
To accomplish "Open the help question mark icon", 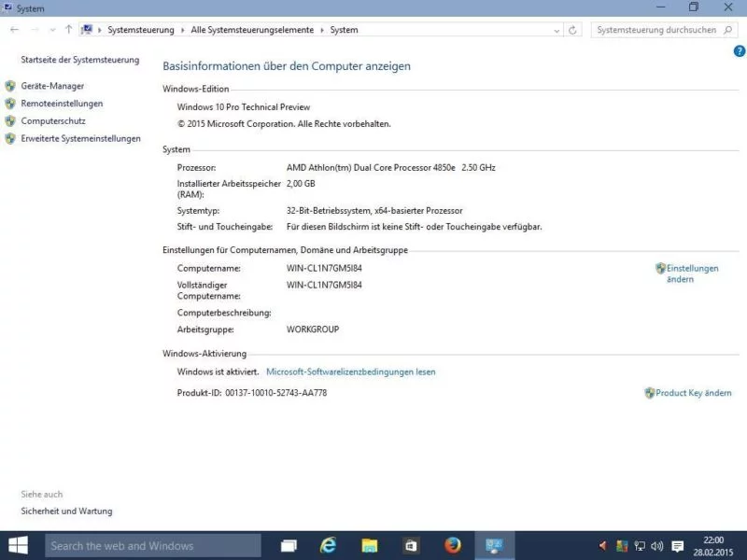I will pos(740,51).
